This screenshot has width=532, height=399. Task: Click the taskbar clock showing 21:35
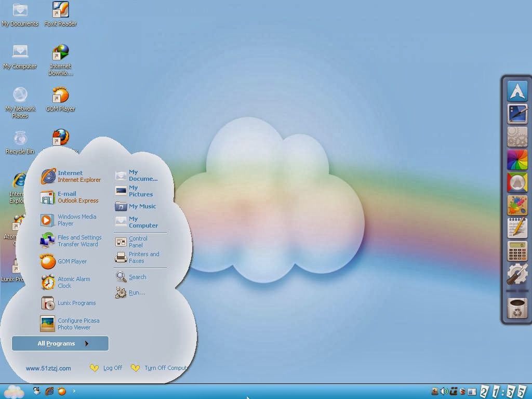pyautogui.click(x=503, y=392)
